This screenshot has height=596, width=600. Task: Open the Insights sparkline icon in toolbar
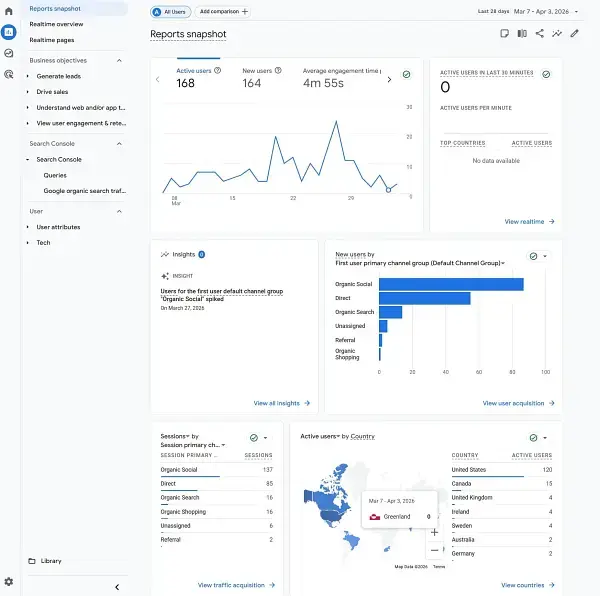(x=556, y=33)
